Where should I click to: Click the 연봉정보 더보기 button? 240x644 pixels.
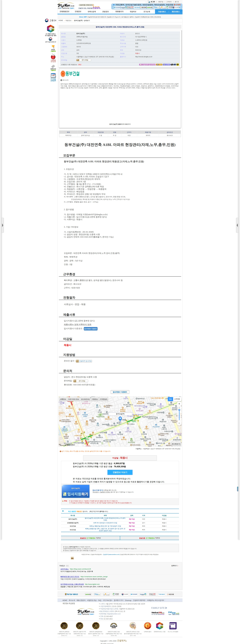pos(120,472)
